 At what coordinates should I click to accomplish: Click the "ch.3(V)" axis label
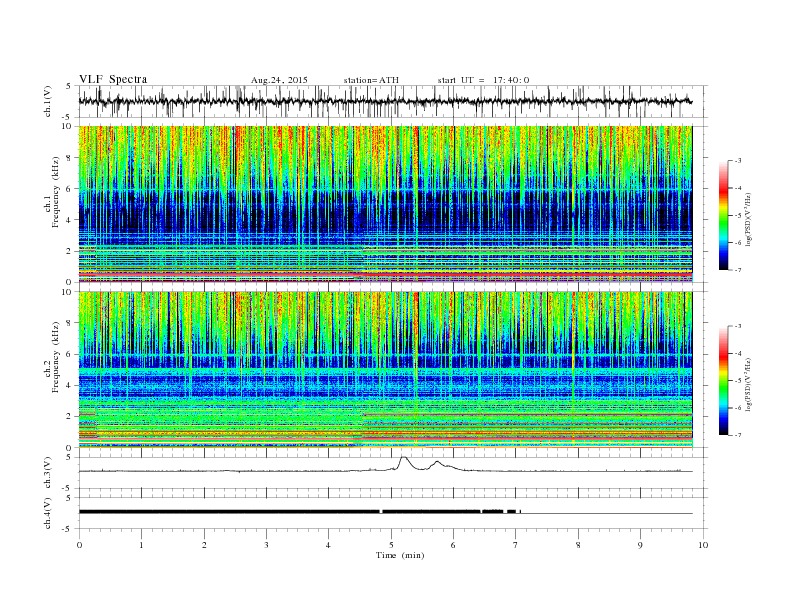point(48,473)
